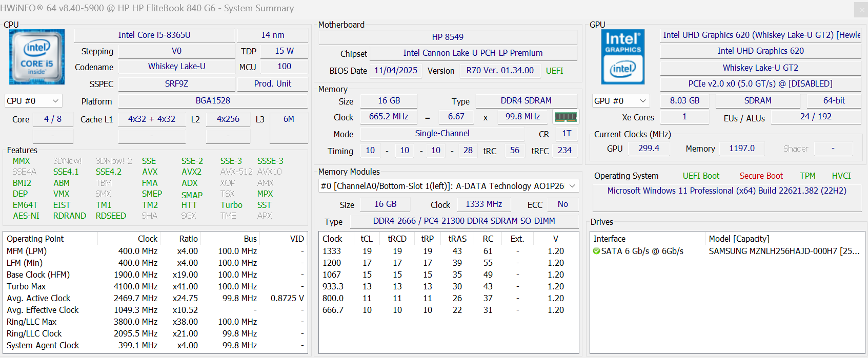Click the UEFI label next to BIOS version
This screenshot has height=358, width=868.
[554, 71]
